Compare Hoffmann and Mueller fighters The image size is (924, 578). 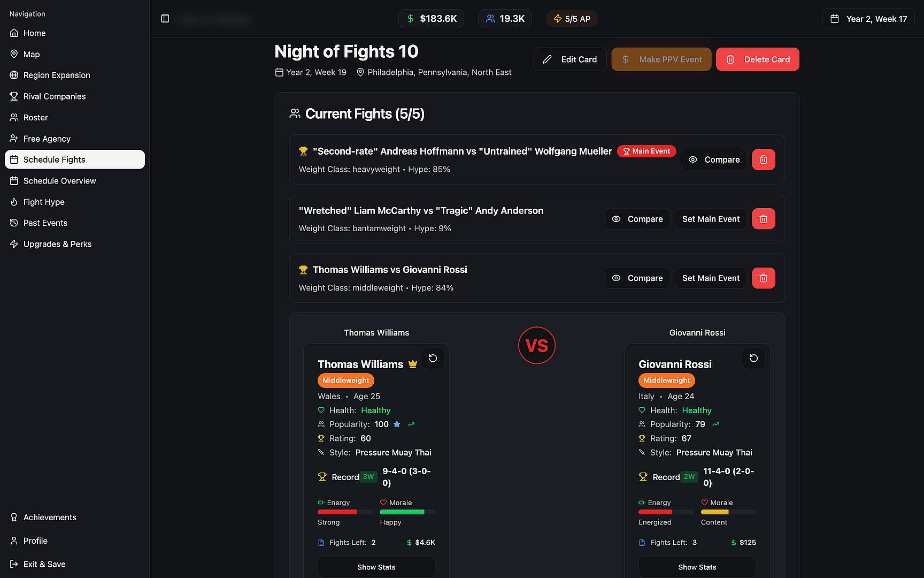[x=713, y=159]
